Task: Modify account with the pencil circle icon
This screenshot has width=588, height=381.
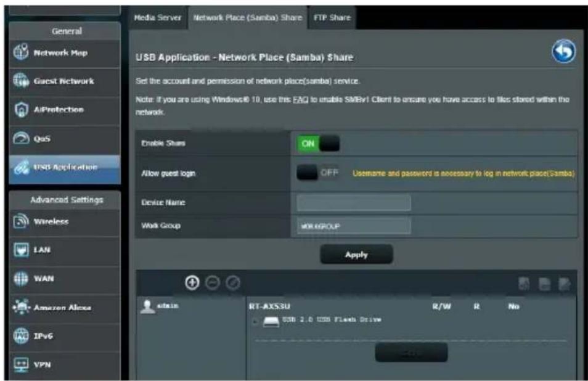Action: point(232,283)
